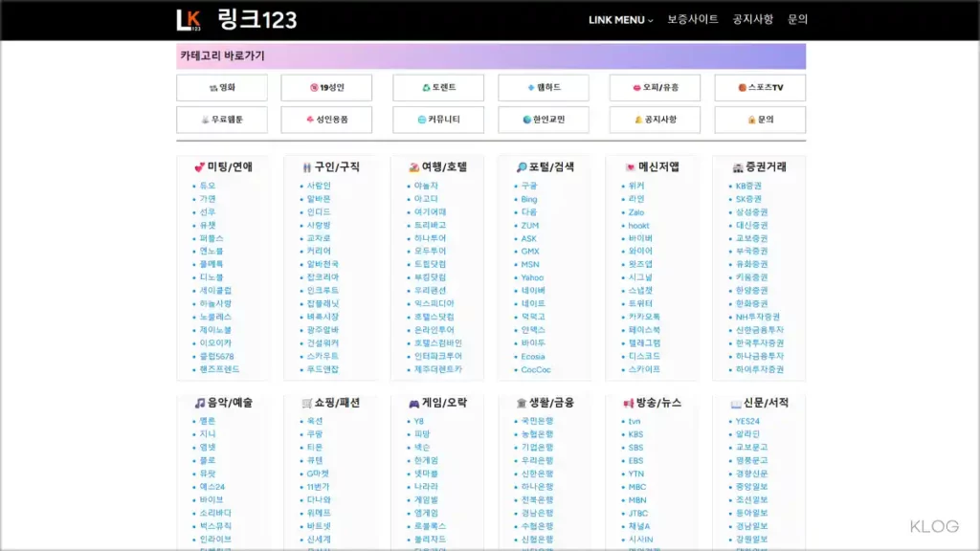The width and height of the screenshot is (980, 551).
Task: Open the tvn link under 방송/뉴스
Action: pos(635,422)
